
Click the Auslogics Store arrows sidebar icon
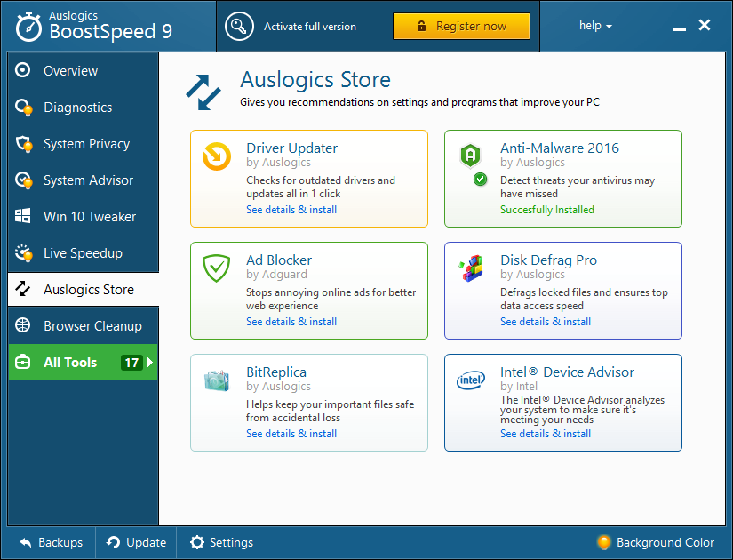coord(22,289)
